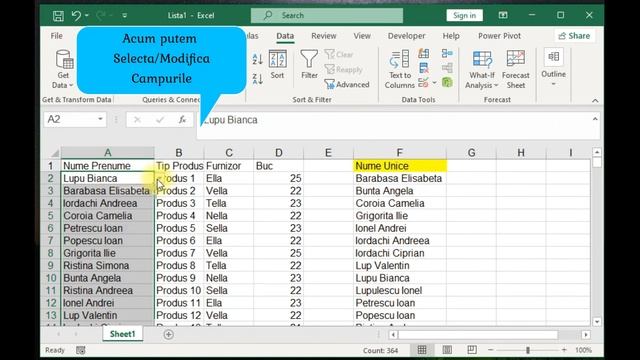The height and width of the screenshot is (360, 640).
Task: Click the Name Box showing A2
Action: [70, 119]
